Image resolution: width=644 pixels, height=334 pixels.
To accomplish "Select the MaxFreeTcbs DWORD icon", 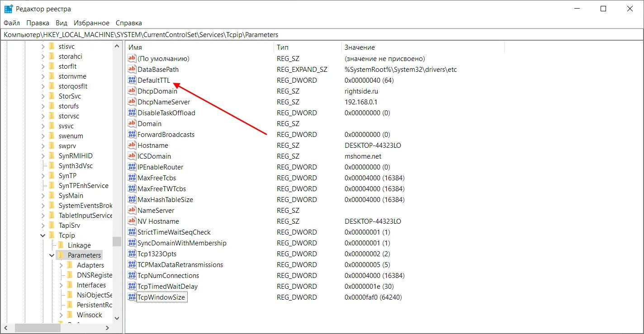I will [132, 178].
